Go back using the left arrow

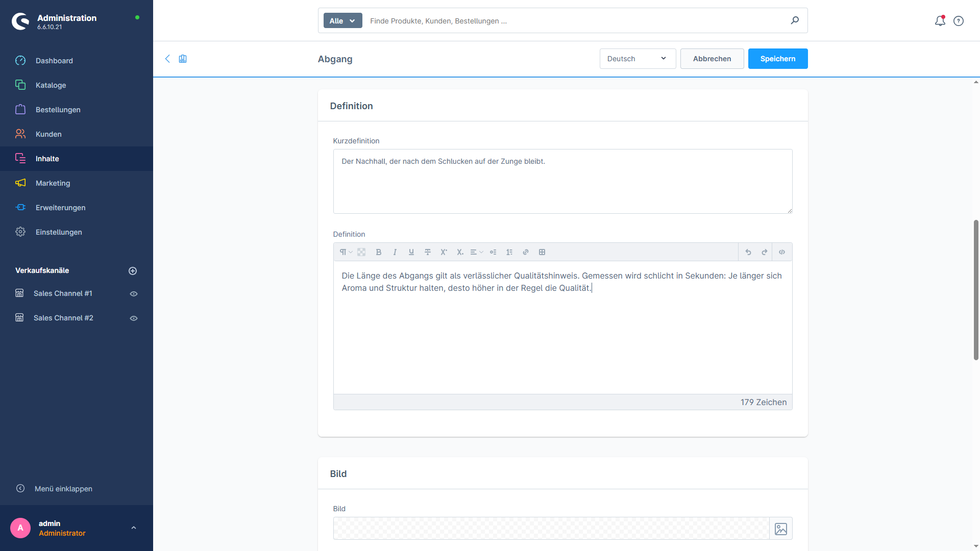[x=167, y=59]
